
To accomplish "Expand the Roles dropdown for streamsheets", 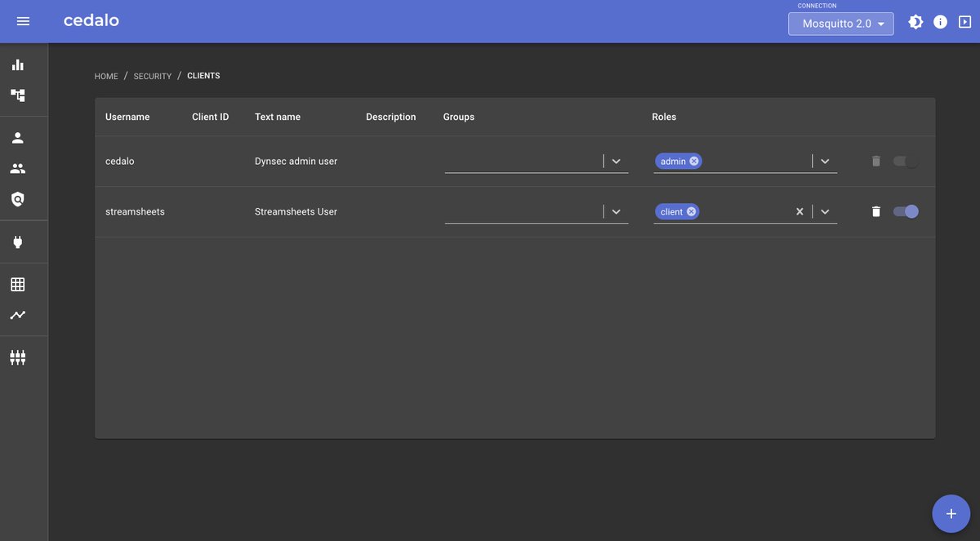I will tap(825, 211).
